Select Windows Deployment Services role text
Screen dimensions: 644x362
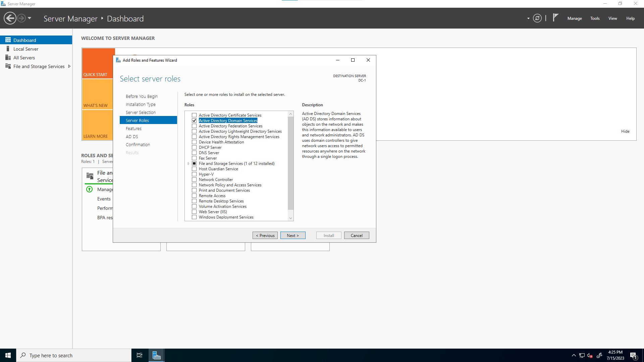click(226, 217)
